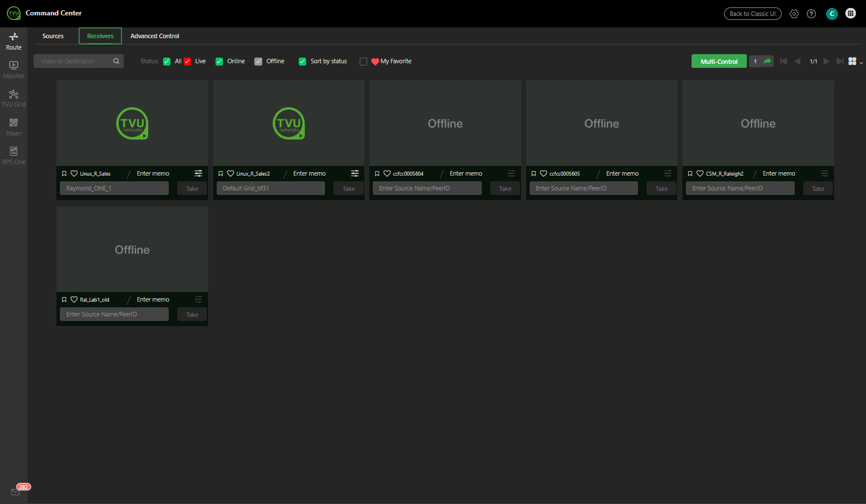Switch to the Receivers tab
The height and width of the screenshot is (504, 866).
coord(100,36)
